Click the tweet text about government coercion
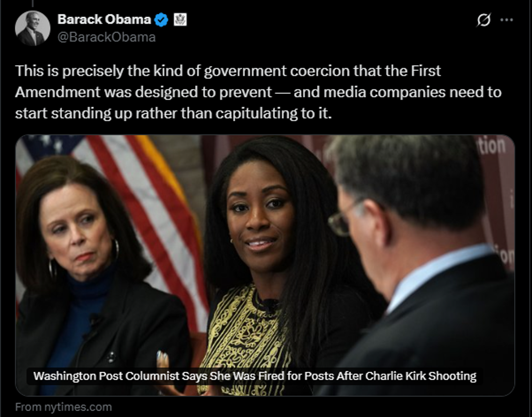532x417 pixels. click(x=258, y=92)
